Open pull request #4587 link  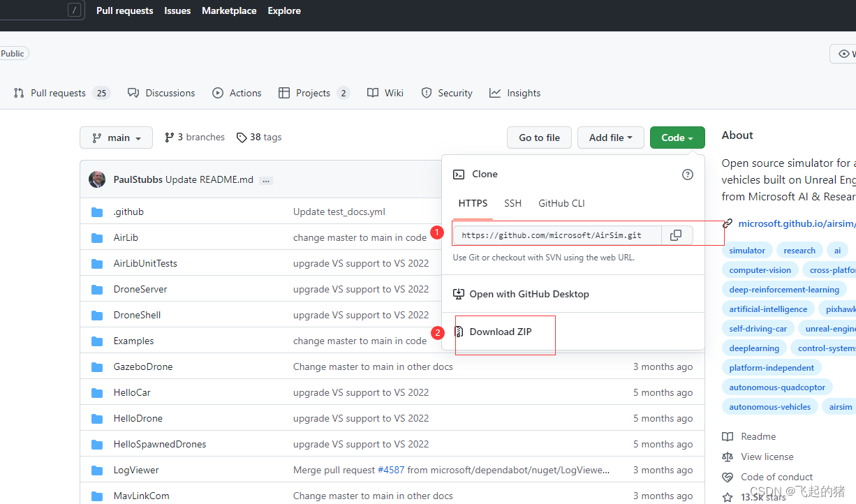[x=390, y=470]
